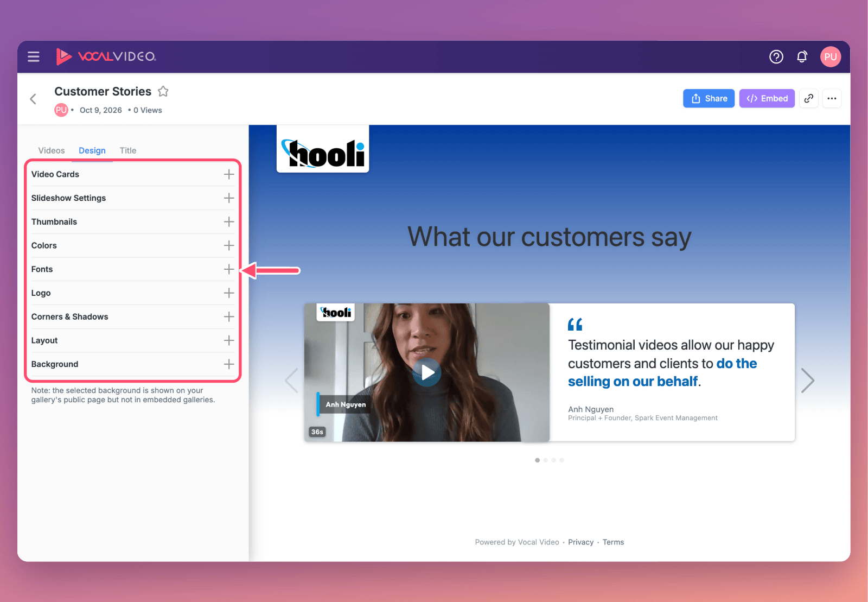Click the Embed button
868x602 pixels.
coord(767,98)
